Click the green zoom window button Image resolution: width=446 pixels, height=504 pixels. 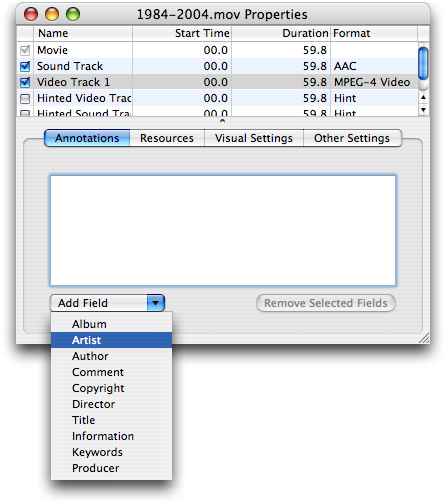pos(73,14)
